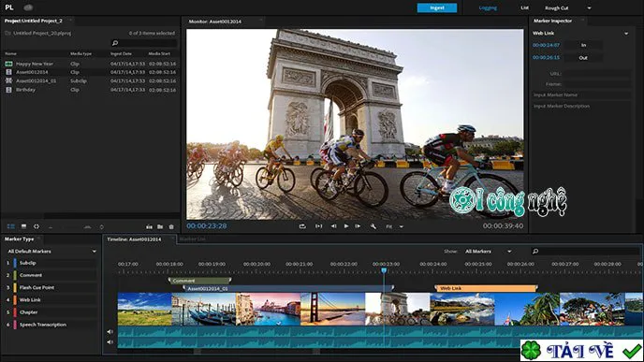Select the Asset0012014_01 subclip marker on timeline
Viewport: 644px width, 362px height.
tap(288, 288)
